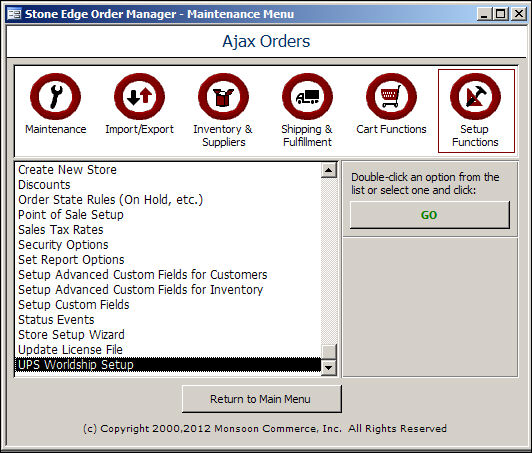This screenshot has width=532, height=453.
Task: Click the list scrollbar down arrow
Action: click(x=328, y=367)
